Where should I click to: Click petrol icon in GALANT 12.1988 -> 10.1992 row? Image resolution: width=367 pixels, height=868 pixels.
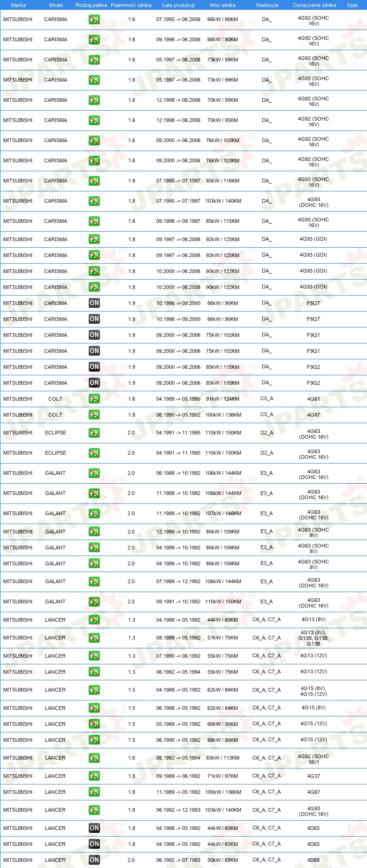pyautogui.click(x=94, y=532)
